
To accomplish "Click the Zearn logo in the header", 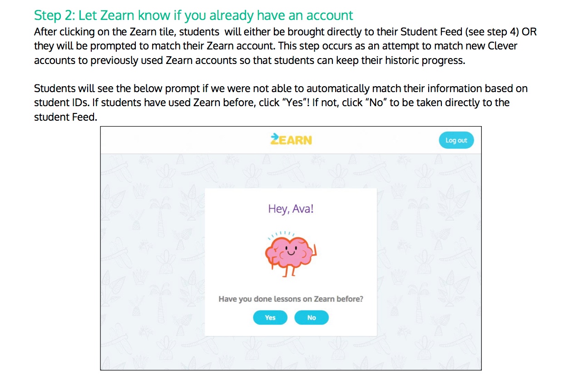I will point(291,139).
